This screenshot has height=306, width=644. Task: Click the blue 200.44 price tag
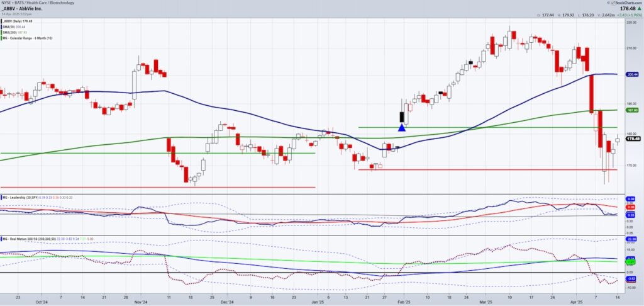pos(633,74)
